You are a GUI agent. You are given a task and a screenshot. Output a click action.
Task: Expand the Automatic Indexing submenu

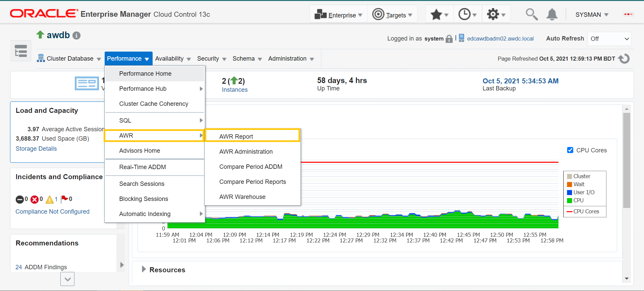click(155, 214)
